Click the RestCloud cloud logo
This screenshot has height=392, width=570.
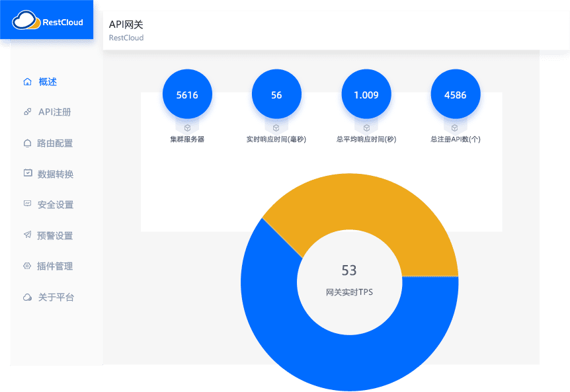(x=26, y=21)
